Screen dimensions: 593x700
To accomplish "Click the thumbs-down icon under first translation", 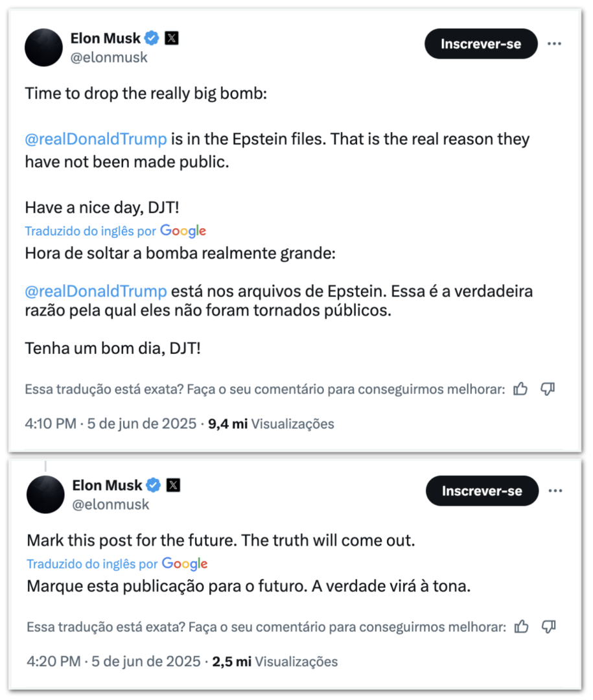I will 548,389.
